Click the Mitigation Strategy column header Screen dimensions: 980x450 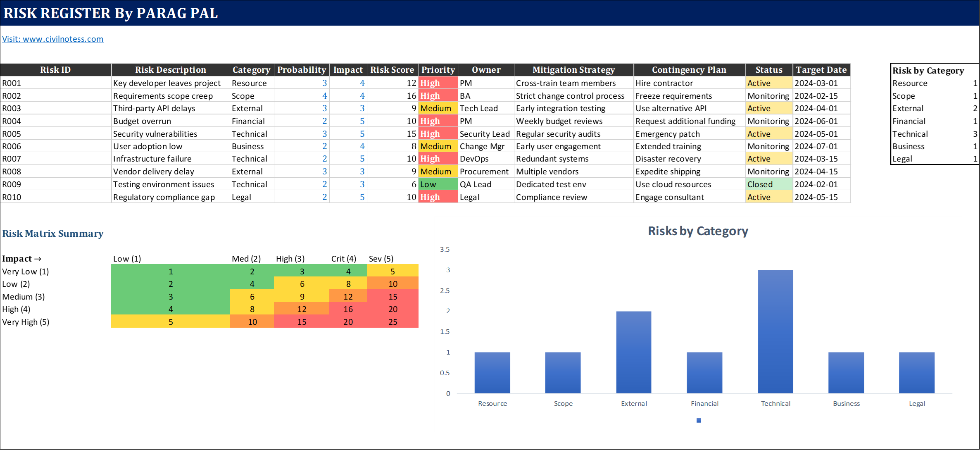point(573,70)
